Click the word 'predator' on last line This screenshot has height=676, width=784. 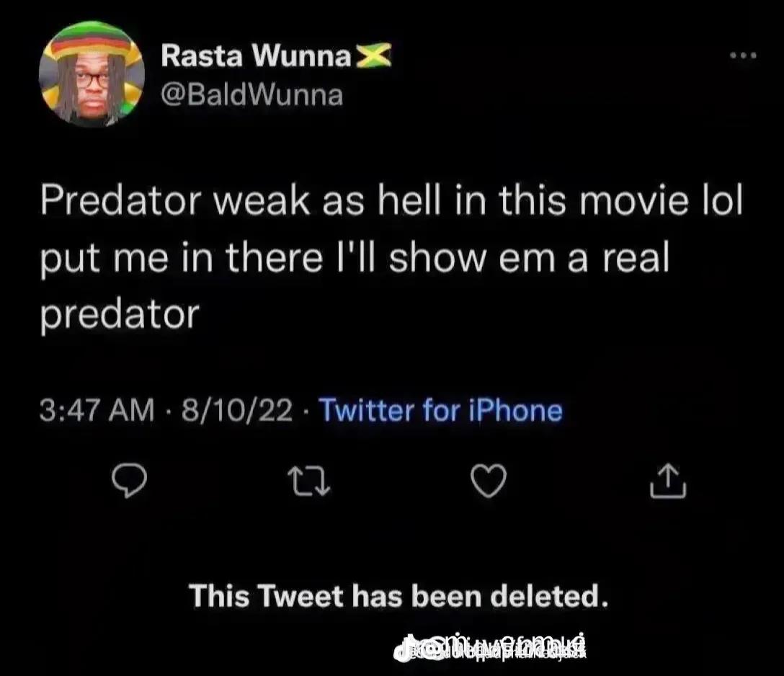(120, 316)
